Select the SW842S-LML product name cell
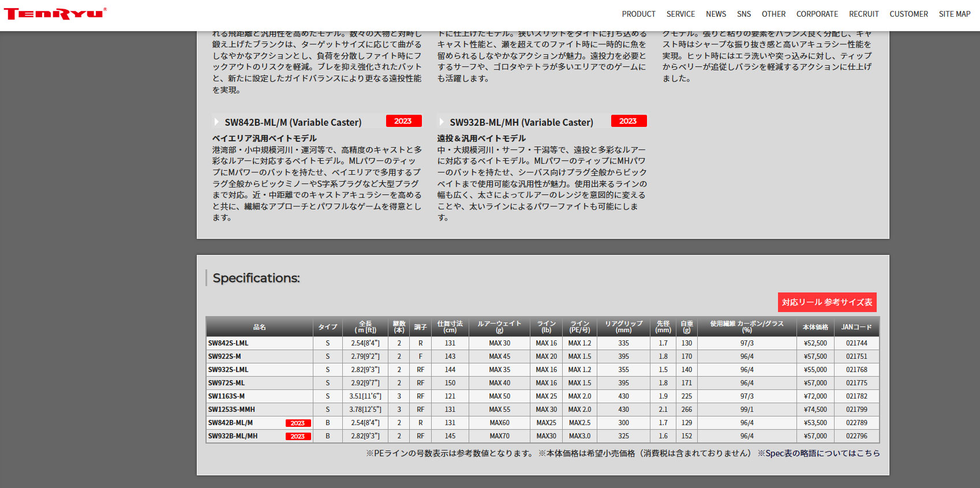 (x=260, y=343)
